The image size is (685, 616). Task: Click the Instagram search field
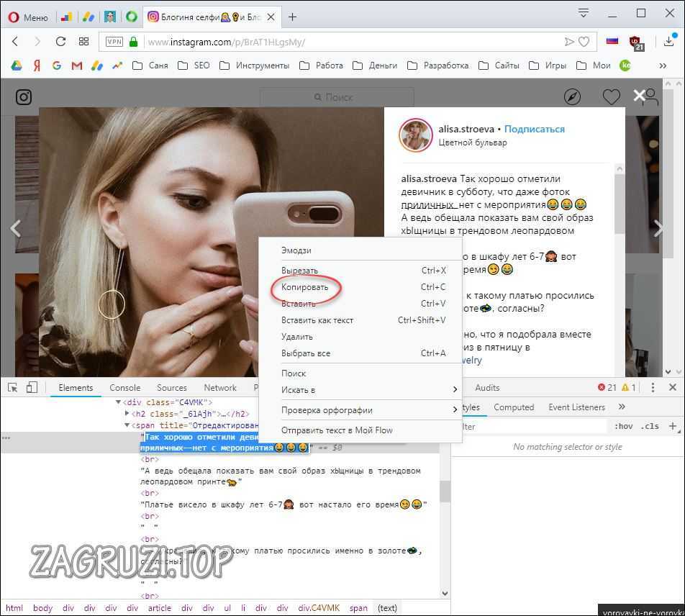(337, 97)
